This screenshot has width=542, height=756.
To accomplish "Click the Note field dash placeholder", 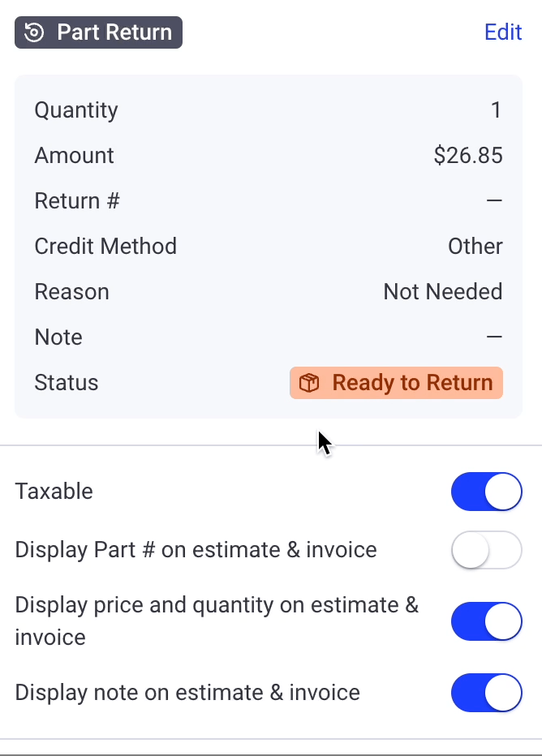I will pyautogui.click(x=496, y=337).
